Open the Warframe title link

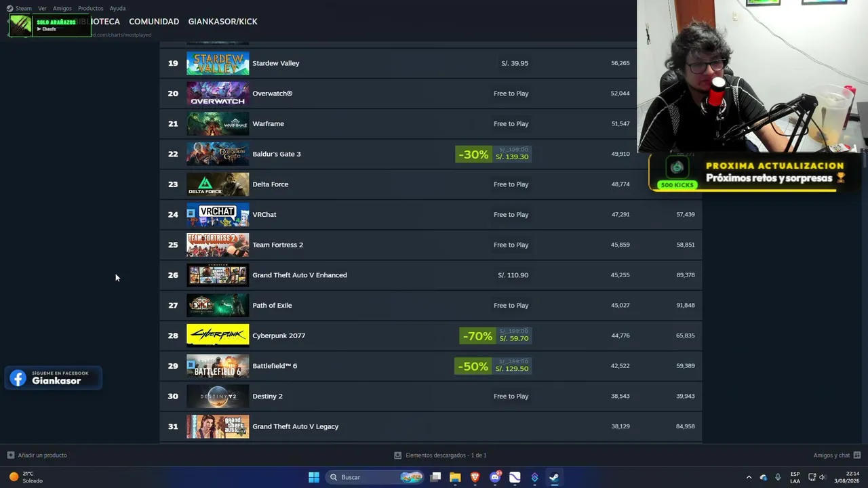point(268,123)
